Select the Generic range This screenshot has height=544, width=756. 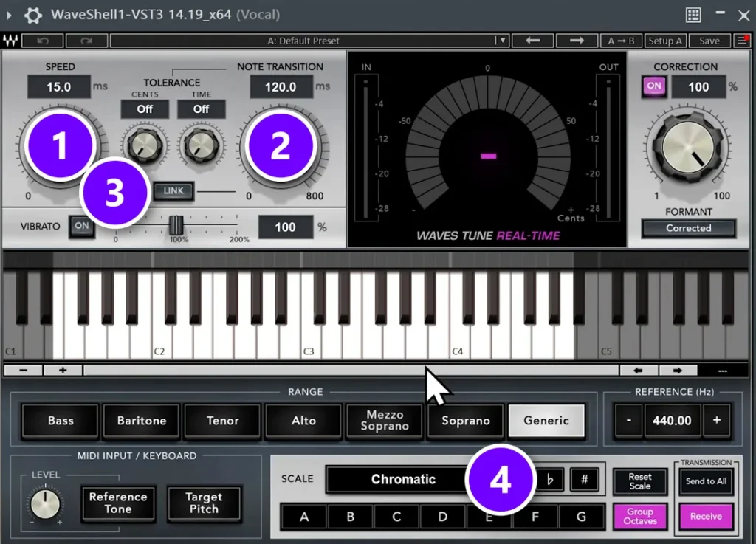coord(546,421)
